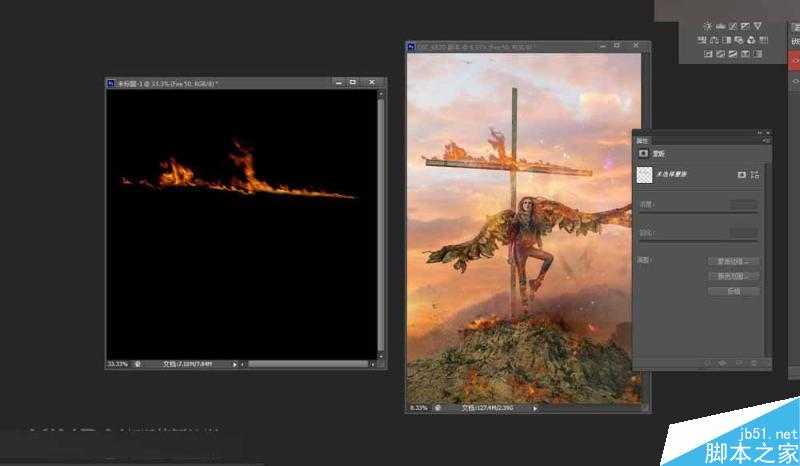Adjust the mask Density slider
This screenshot has height=466, width=800.
[698, 212]
